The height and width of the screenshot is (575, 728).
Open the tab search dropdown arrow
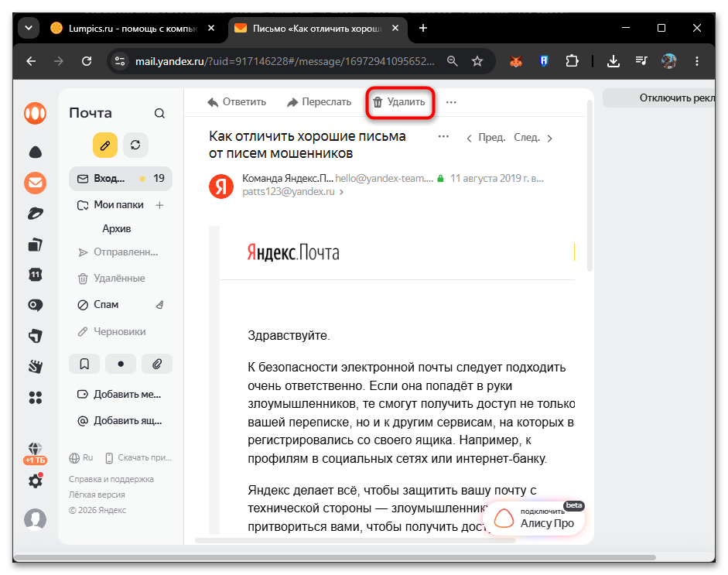click(x=29, y=28)
